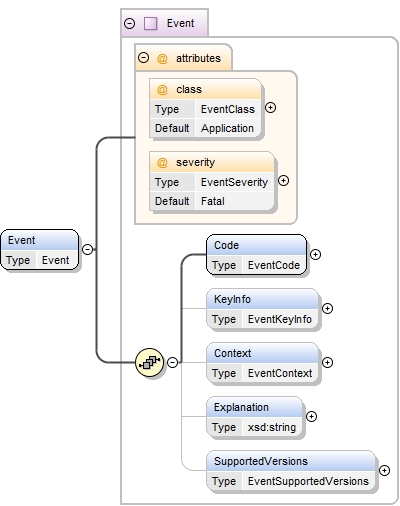Click the sequence compositor icon

(150, 362)
